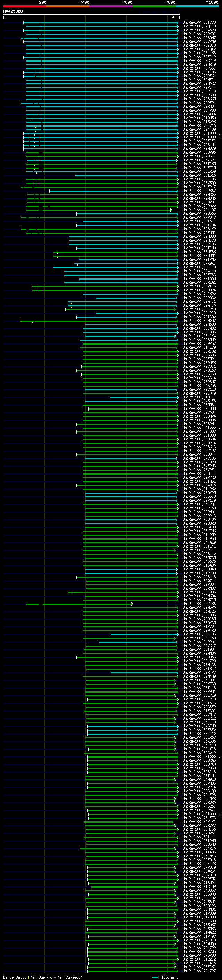The image size is (222, 980).
Task: Select the UniRef100_B7FIL9 label
Action: point(199,57)
